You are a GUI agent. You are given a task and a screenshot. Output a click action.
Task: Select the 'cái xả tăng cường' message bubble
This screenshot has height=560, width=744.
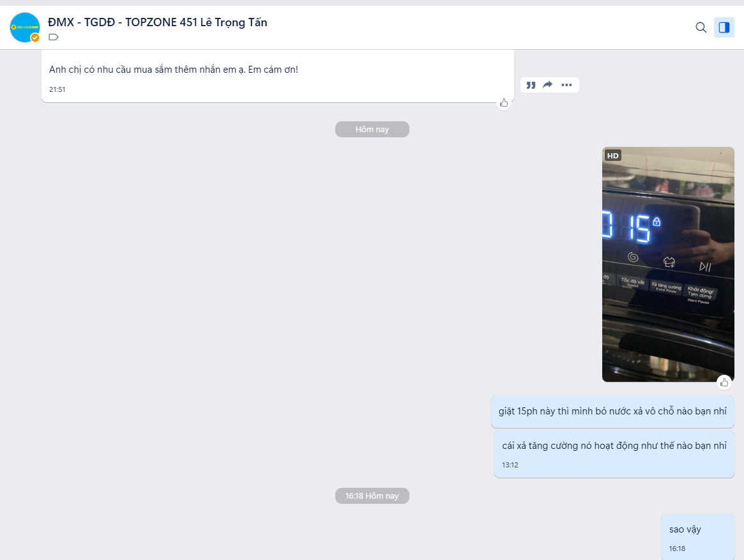point(614,446)
